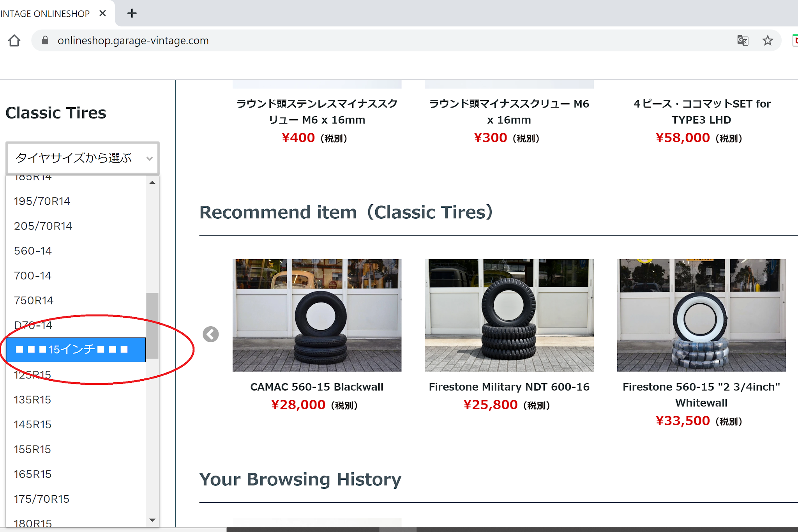Open the タイヤサイズから選ぶ dropdown
Viewport: 798px width, 532px height.
pyautogui.click(x=83, y=158)
